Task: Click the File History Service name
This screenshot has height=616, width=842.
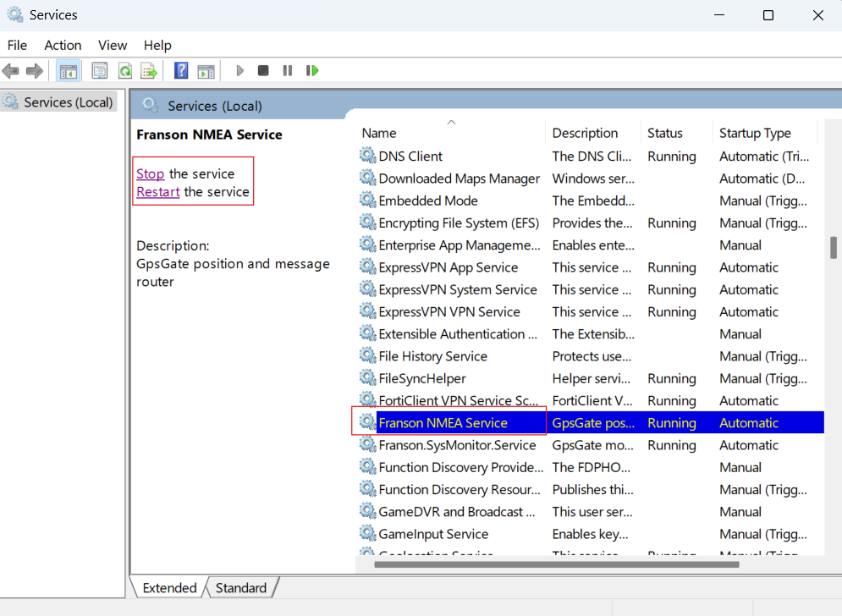Action: coord(432,355)
